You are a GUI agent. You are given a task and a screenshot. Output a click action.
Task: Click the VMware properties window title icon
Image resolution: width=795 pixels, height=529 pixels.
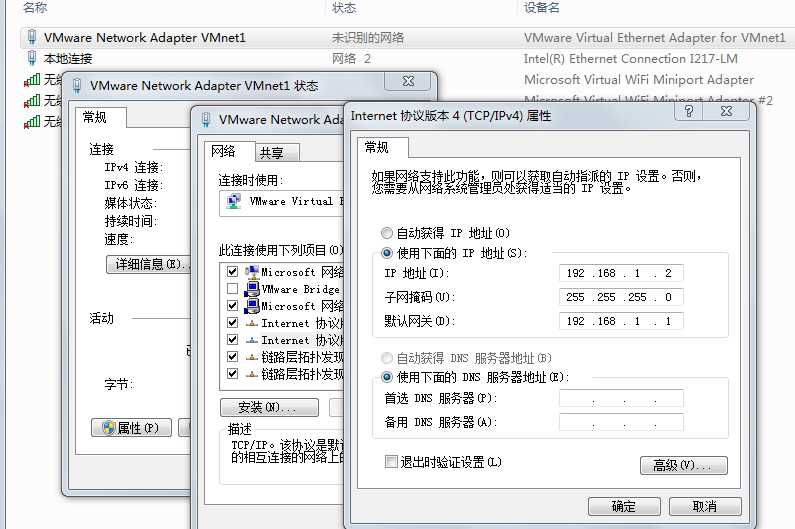click(206, 120)
